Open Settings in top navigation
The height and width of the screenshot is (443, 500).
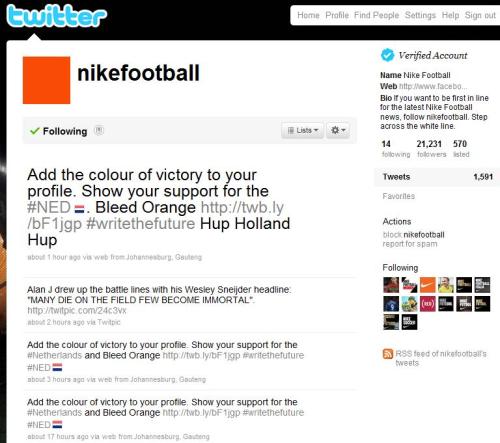[420, 15]
